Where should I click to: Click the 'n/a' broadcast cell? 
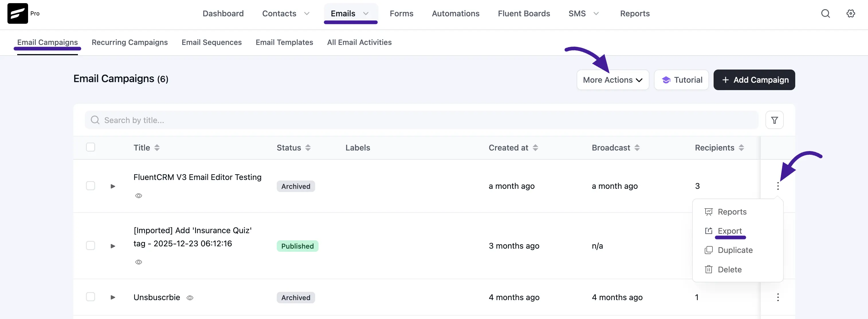pos(597,246)
